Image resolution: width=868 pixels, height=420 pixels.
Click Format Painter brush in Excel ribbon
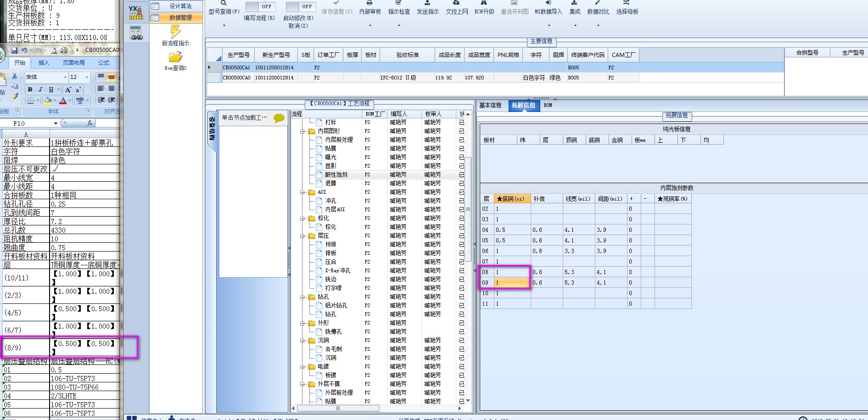coord(15,96)
